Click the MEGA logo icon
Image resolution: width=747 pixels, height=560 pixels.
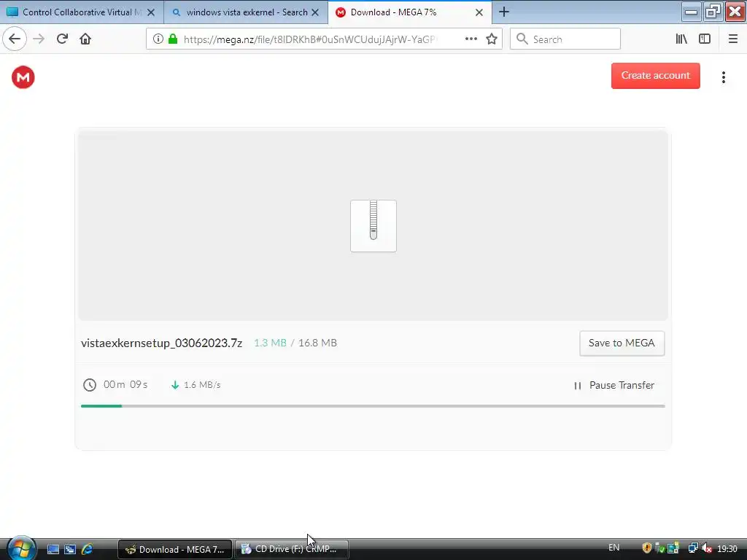23,77
